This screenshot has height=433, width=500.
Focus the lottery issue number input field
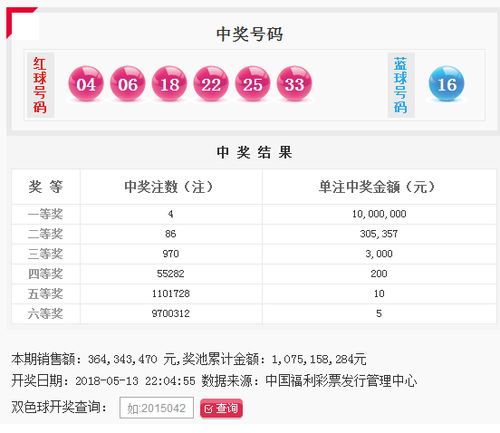click(157, 407)
